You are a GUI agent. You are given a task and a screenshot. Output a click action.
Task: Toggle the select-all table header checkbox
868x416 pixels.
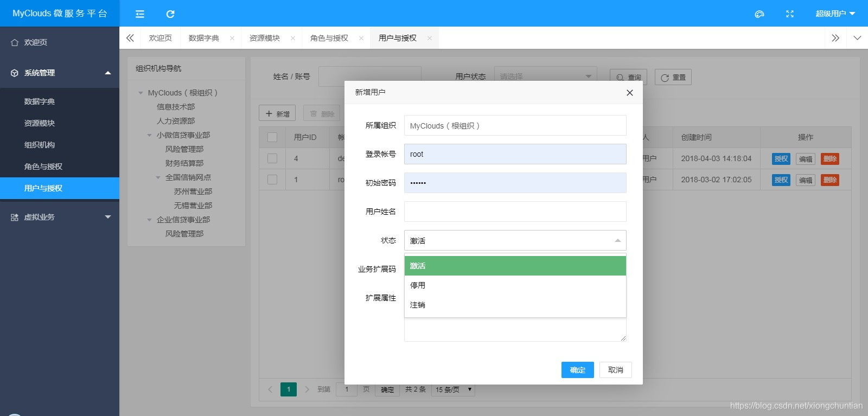[x=272, y=137]
